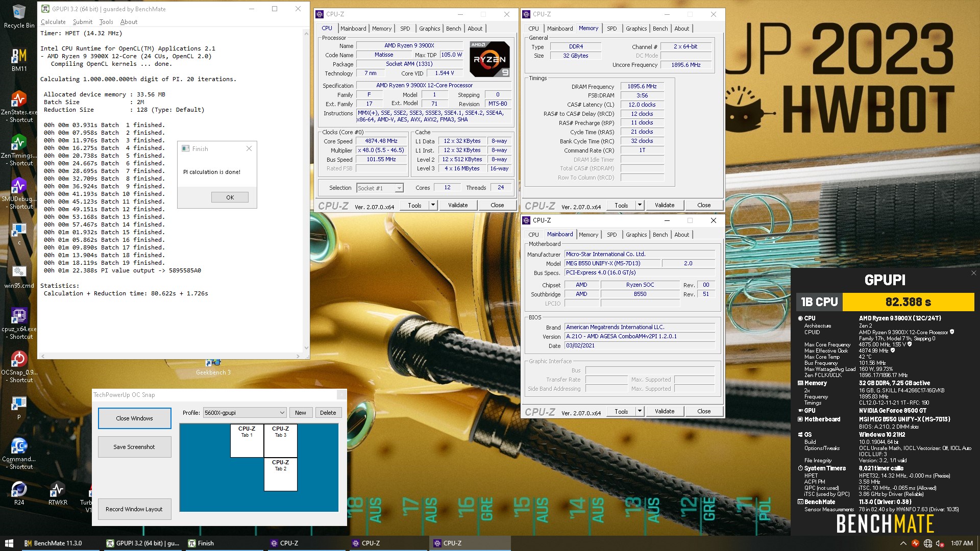Open the Geekbench 3 desktop icon
The image size is (980, 551).
pos(213,367)
